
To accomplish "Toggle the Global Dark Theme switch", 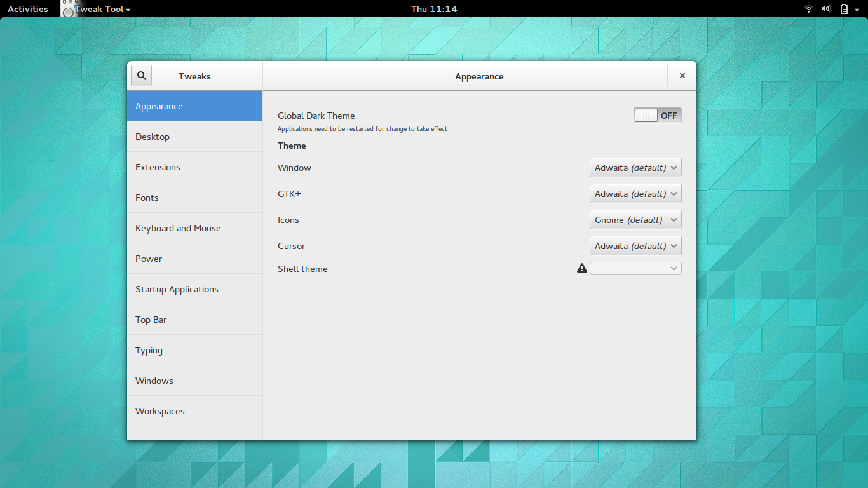I will tap(658, 115).
